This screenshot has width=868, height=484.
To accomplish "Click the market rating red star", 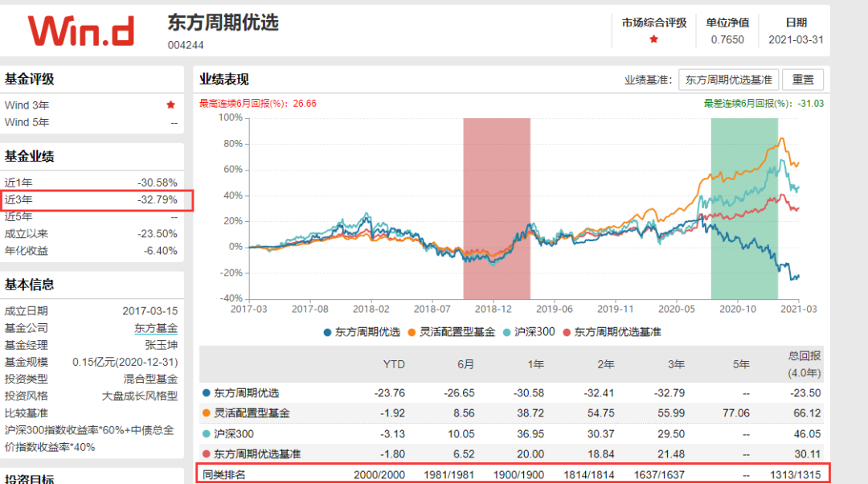I will coord(653,39).
